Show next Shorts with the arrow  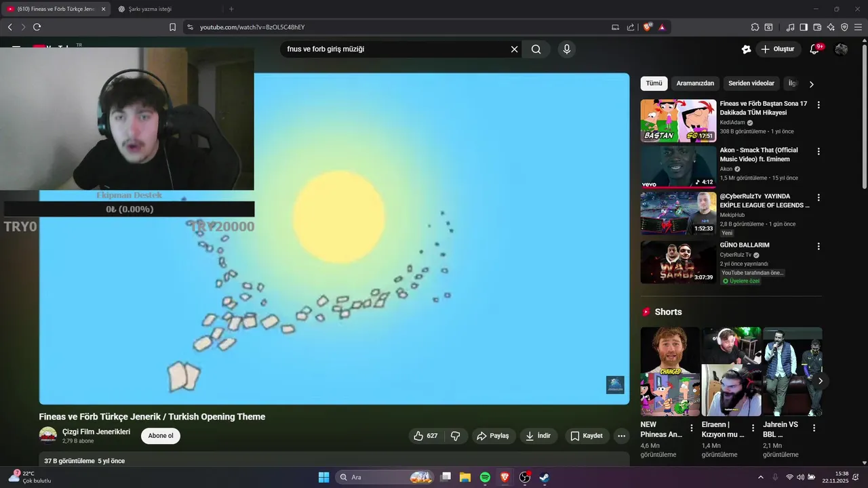[820, 381]
